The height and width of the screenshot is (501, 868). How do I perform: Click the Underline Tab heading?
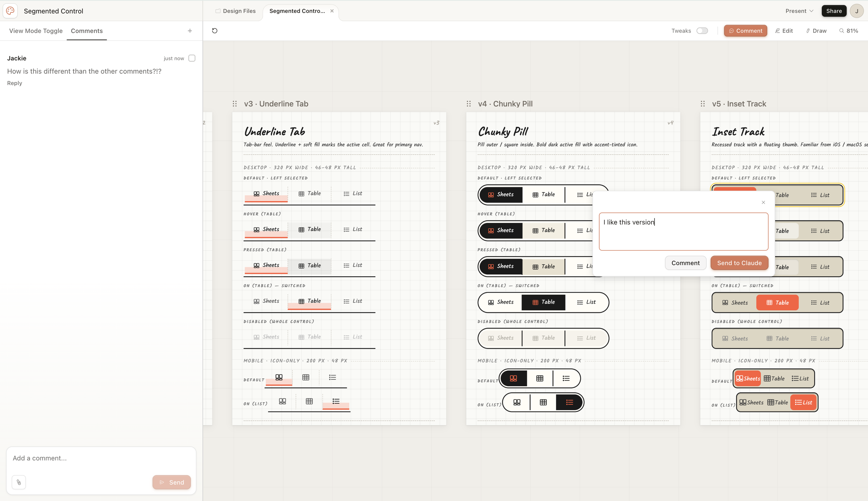[x=274, y=131]
